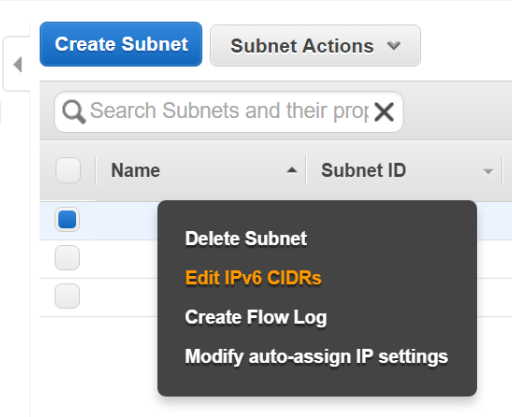The width and height of the screenshot is (512, 417).
Task: Collapse the left navigation panel arrow
Action: coord(17,64)
